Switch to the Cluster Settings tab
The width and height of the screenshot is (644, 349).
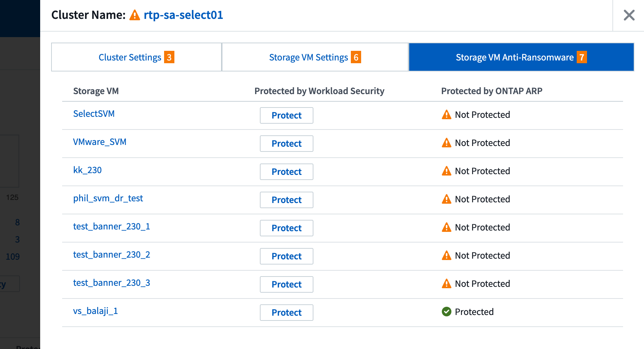pos(130,57)
